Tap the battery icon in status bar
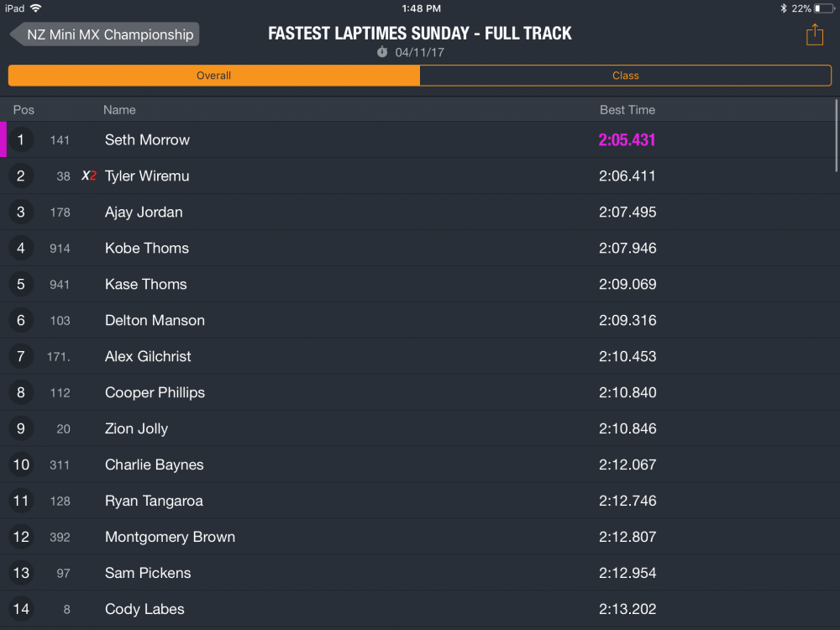Screen dimensions: 840x630 pyautogui.click(x=824, y=8)
